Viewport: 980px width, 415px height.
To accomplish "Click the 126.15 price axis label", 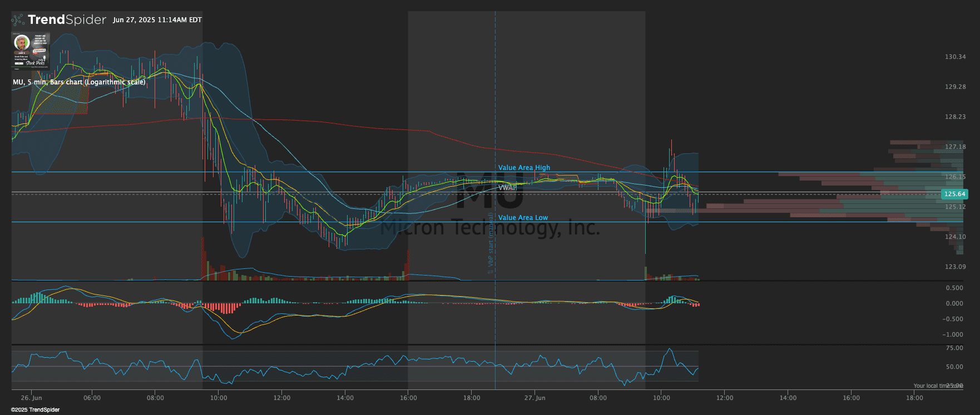I will [955, 177].
